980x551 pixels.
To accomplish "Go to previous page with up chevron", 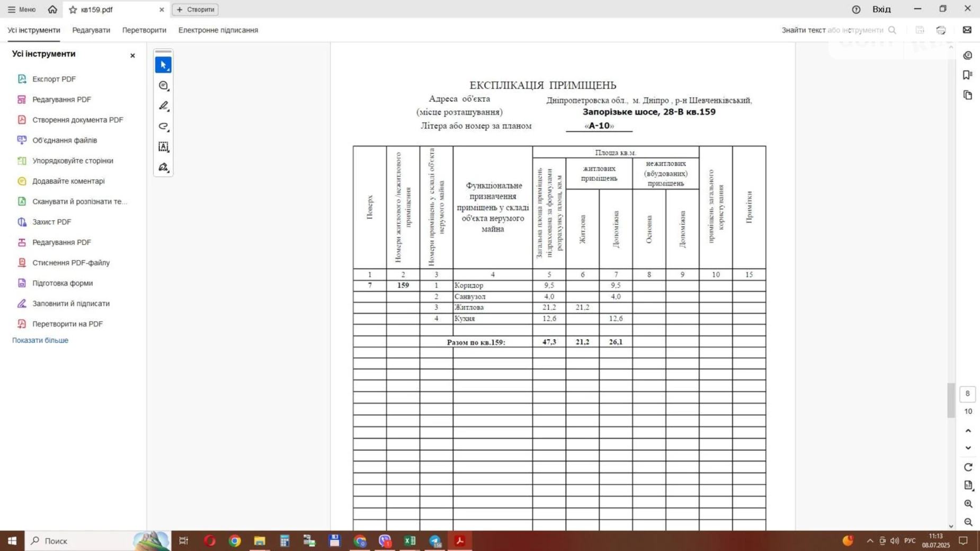I will 968,431.
